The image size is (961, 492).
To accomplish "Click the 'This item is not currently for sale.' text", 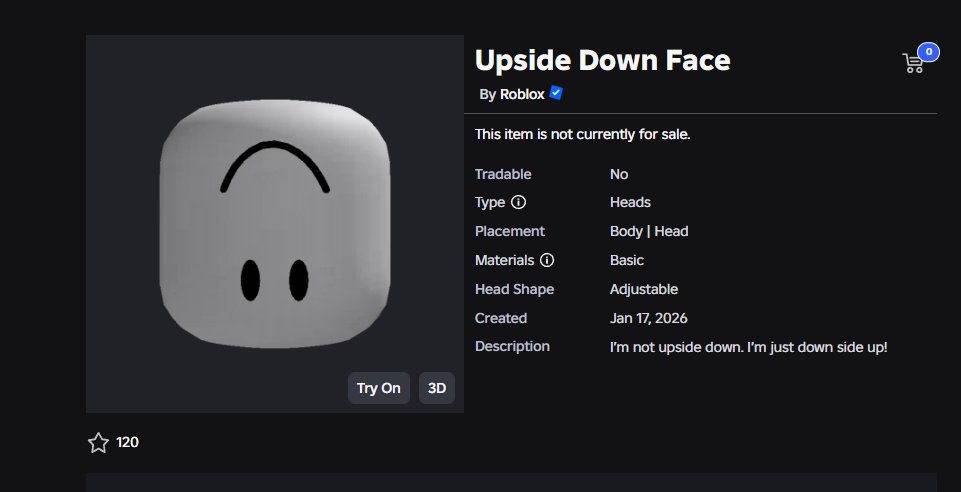I will pos(583,134).
